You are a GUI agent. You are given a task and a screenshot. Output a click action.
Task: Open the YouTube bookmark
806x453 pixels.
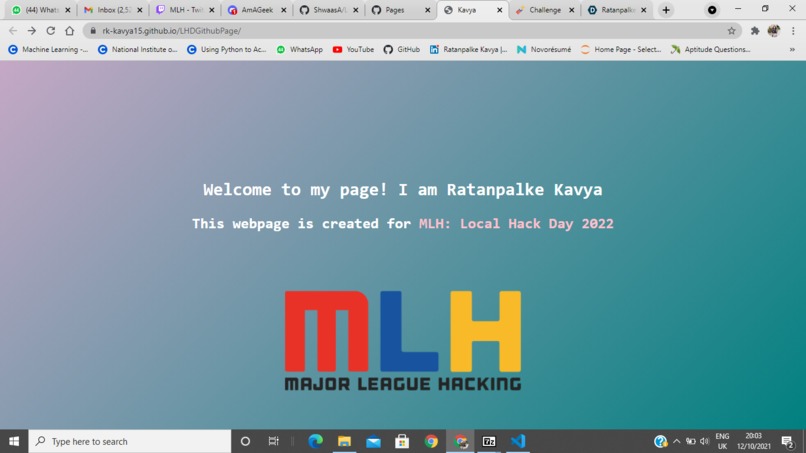pos(353,49)
